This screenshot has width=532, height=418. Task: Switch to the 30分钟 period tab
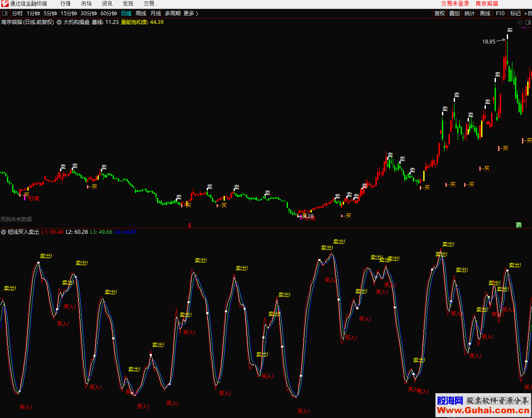(x=89, y=13)
